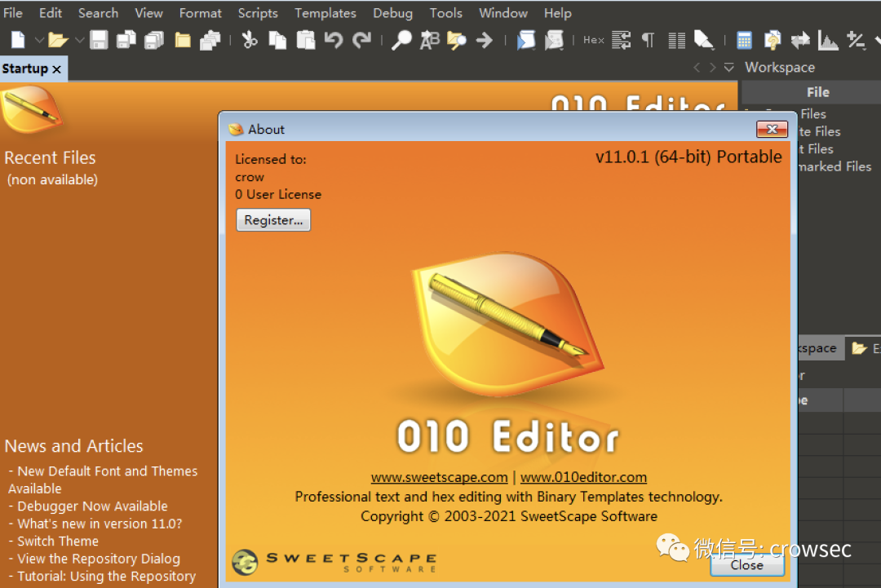Click the Paste clipboard icon
881x588 pixels.
[306, 40]
